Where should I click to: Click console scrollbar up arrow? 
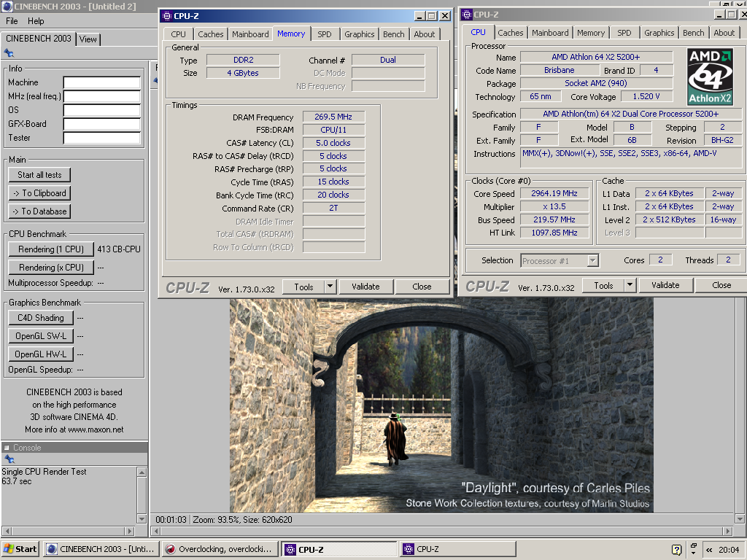(142, 472)
